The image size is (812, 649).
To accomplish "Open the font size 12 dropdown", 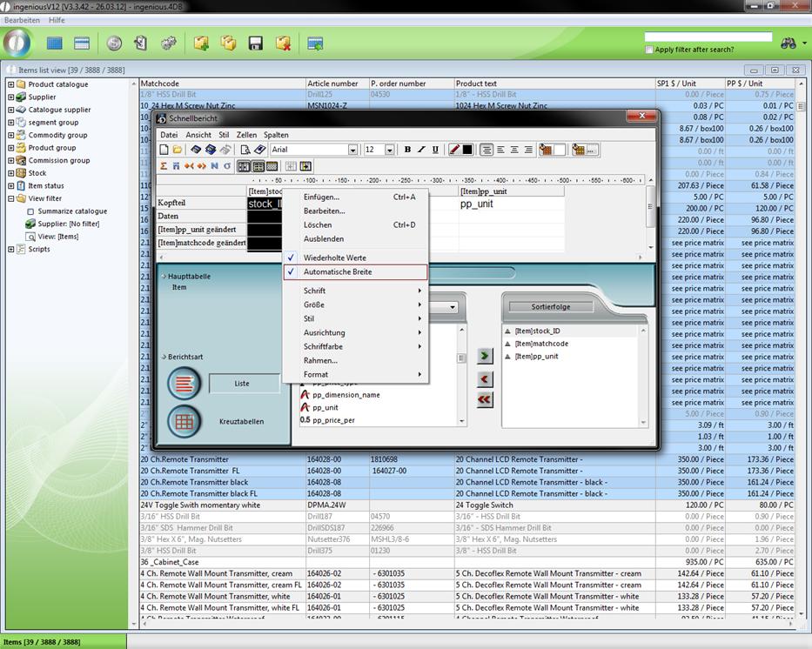I will click(x=389, y=150).
